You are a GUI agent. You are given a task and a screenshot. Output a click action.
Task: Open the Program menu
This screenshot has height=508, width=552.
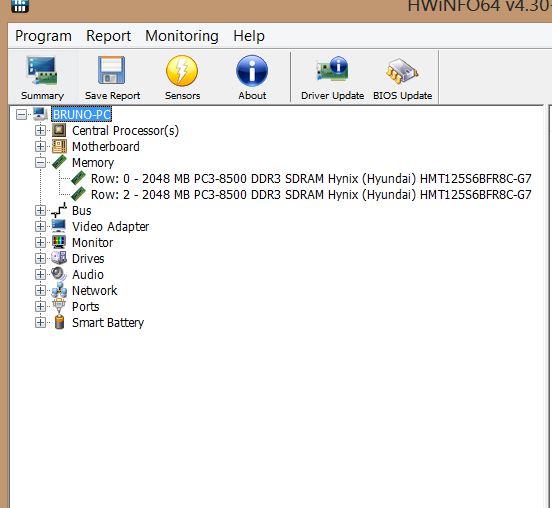pyautogui.click(x=43, y=36)
